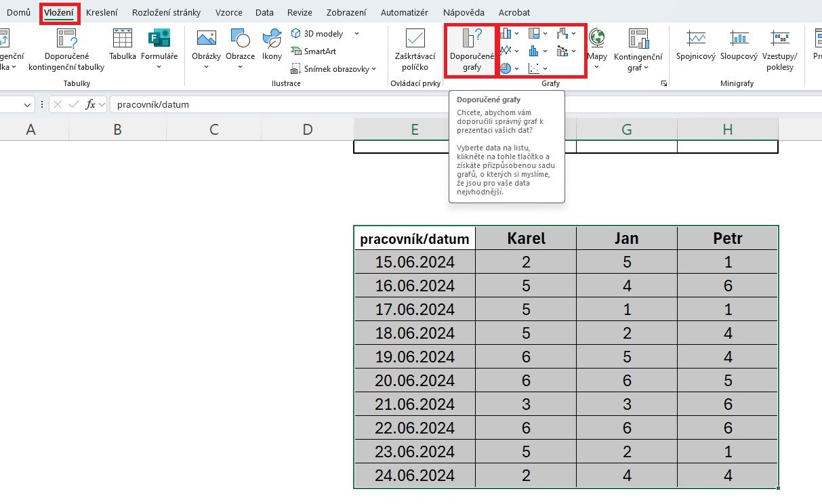Screen dimensions: 822x504
Task: Select column G header
Action: pos(626,129)
